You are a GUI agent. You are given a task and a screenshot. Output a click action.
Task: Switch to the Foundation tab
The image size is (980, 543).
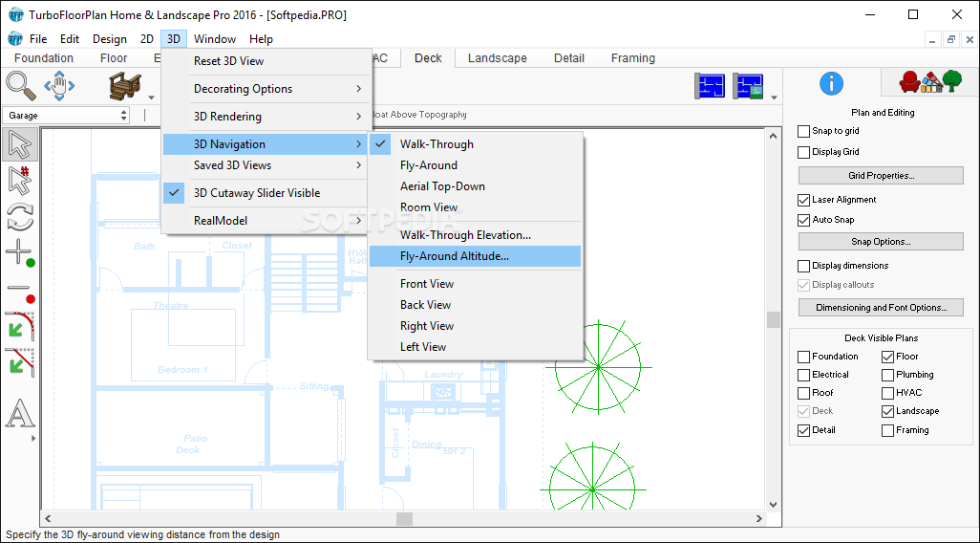44,58
